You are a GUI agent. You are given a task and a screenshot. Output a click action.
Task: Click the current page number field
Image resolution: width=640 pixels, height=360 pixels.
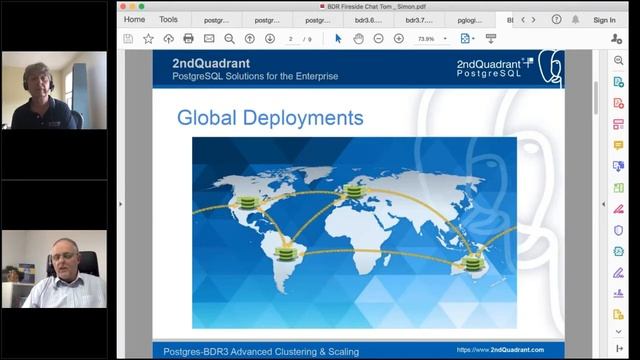(x=291, y=39)
